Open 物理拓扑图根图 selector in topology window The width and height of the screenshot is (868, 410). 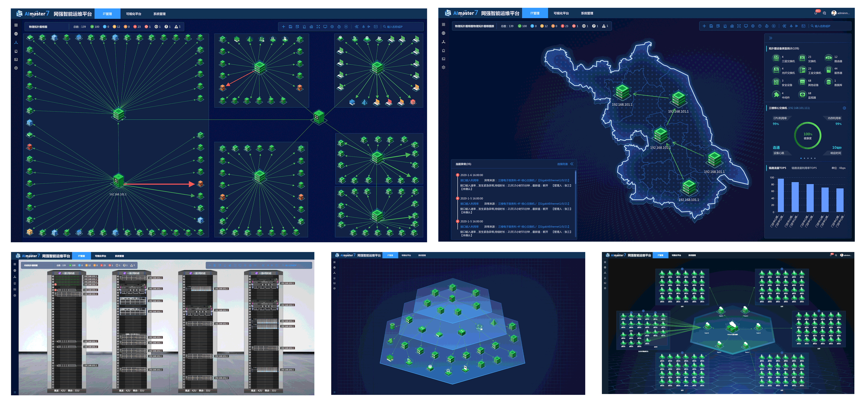click(38, 27)
